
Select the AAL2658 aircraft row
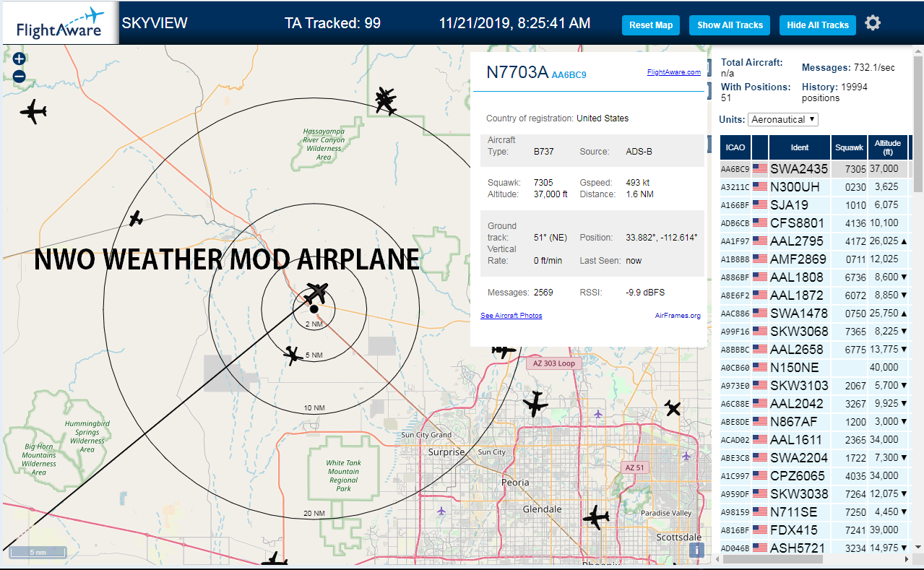point(814,350)
